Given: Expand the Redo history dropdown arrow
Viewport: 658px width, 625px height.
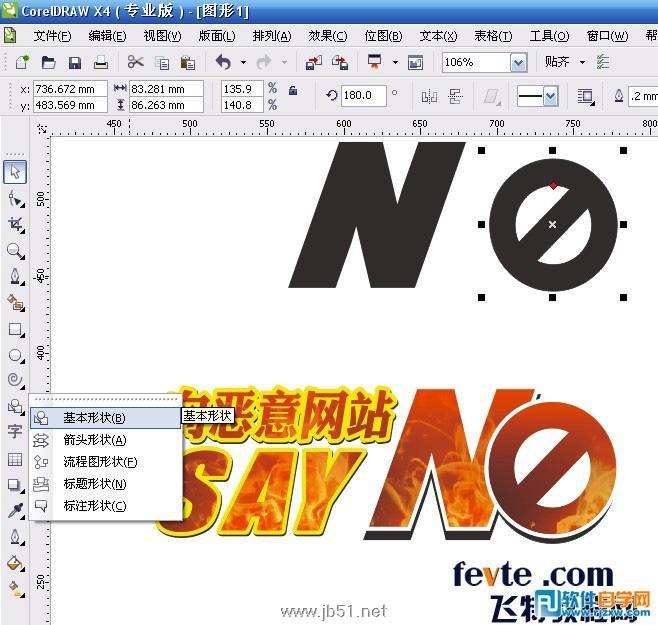Looking at the screenshot, I should pyautogui.click(x=285, y=63).
